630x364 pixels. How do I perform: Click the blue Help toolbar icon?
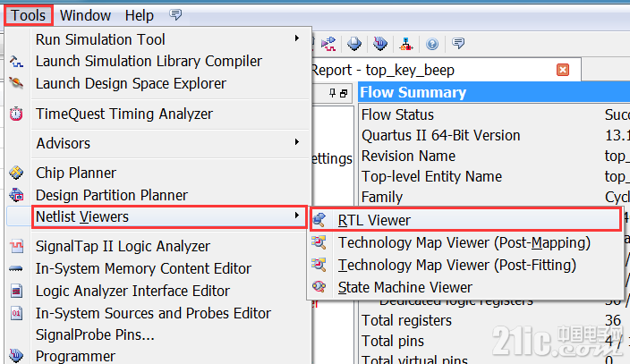[432, 44]
